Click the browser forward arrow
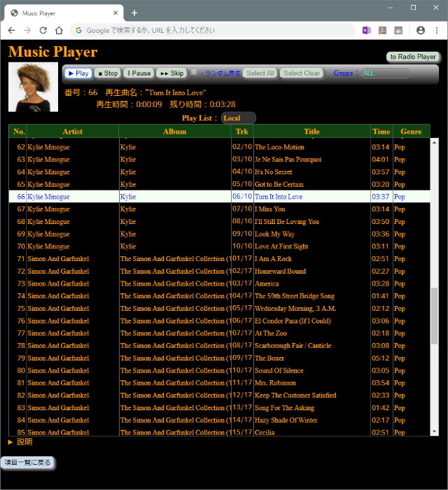 coord(27,30)
